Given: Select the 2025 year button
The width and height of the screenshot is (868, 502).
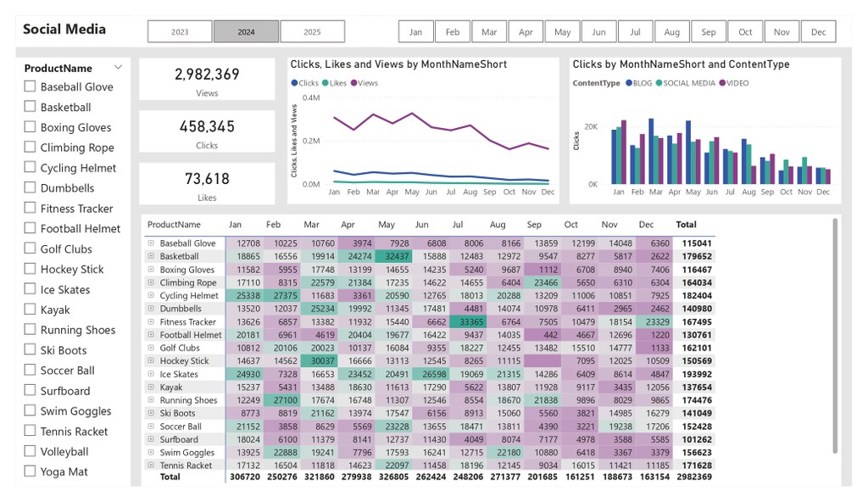Looking at the screenshot, I should tap(312, 31).
